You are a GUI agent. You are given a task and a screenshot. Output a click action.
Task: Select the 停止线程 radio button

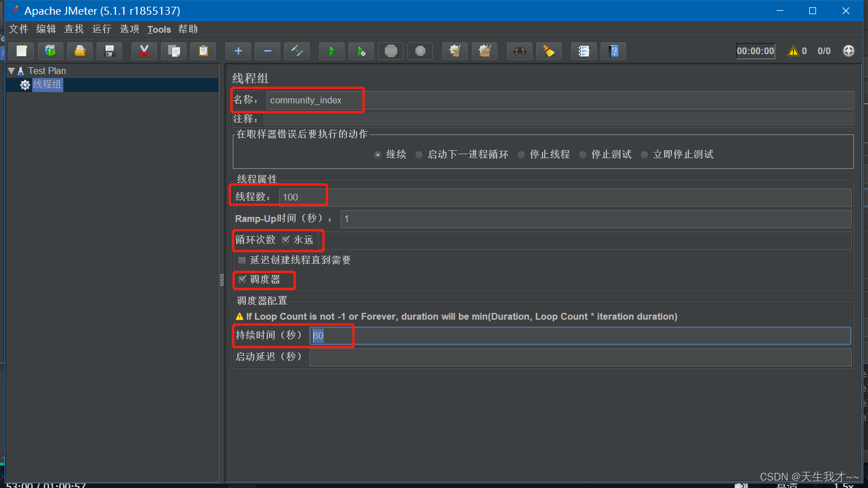(521, 155)
